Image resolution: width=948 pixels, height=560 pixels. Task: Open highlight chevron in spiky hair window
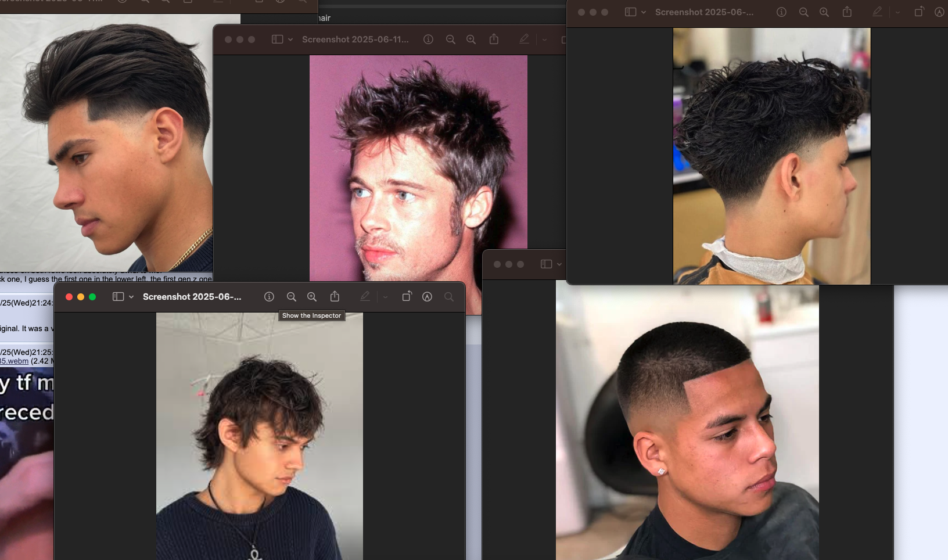544,40
